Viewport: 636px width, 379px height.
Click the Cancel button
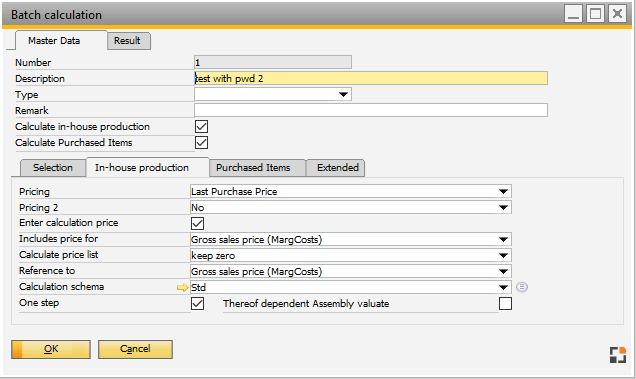pyautogui.click(x=135, y=349)
